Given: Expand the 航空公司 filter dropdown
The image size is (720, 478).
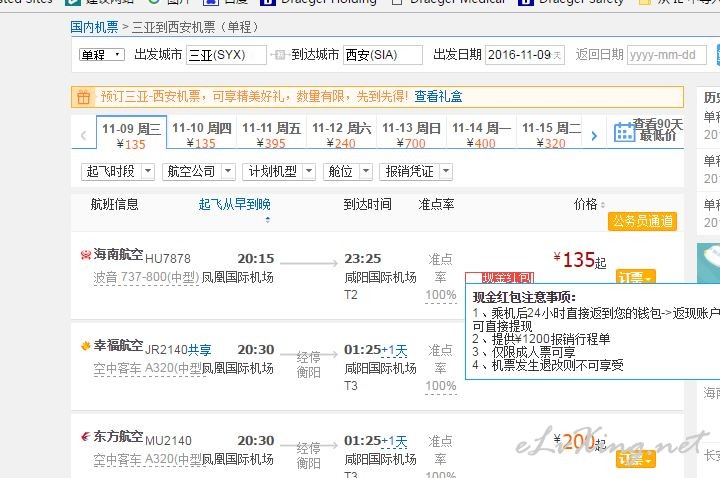Looking at the screenshot, I should click(x=198, y=172).
